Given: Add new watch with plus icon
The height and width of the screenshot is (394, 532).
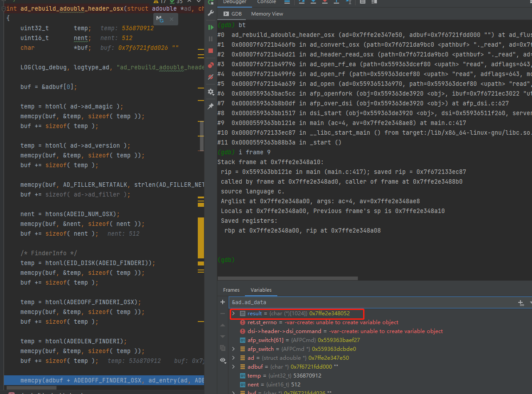Looking at the screenshot, I should tap(223, 302).
